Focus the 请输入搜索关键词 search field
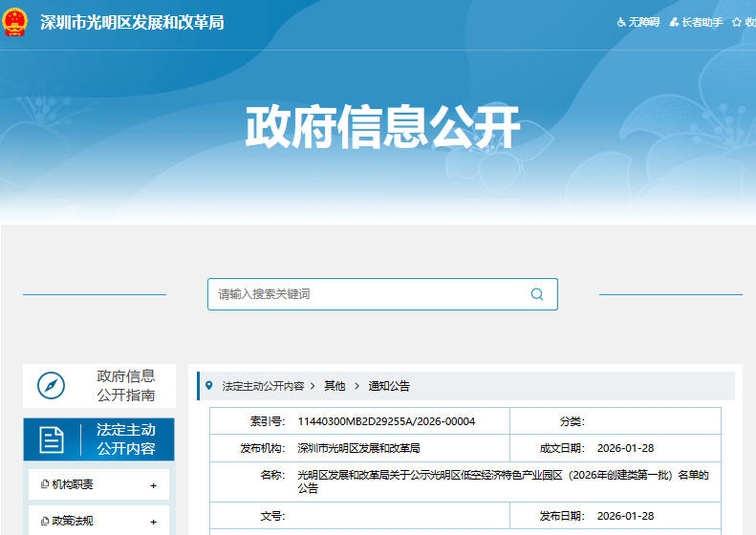756x535 pixels. 382,294
